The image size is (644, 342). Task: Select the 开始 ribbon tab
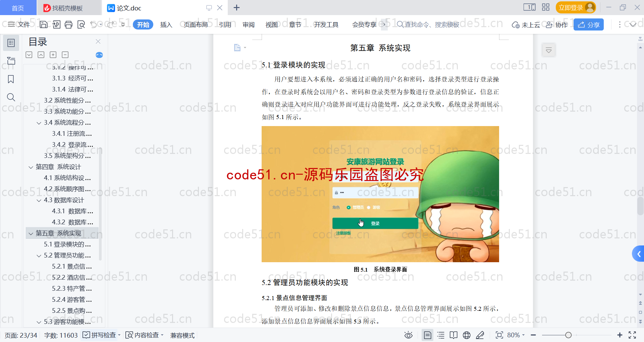143,24
